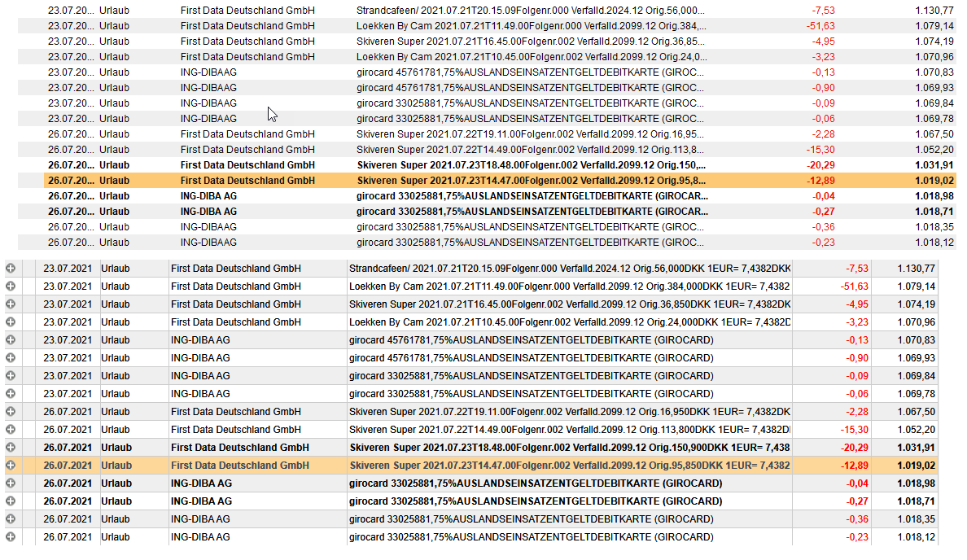Click 'Urlaub' in the truncated-date row with amount -51,63
967x560 pixels.
coord(114,26)
